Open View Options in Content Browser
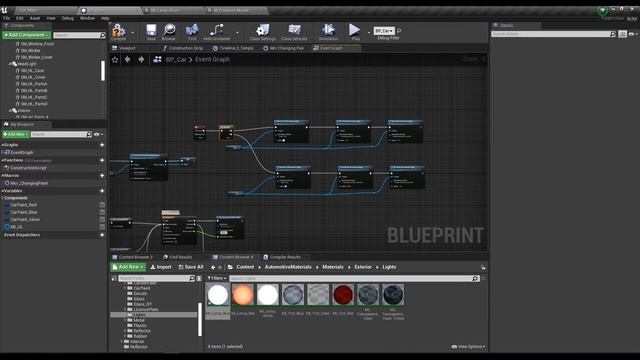This screenshot has height=360, width=640. (x=469, y=347)
